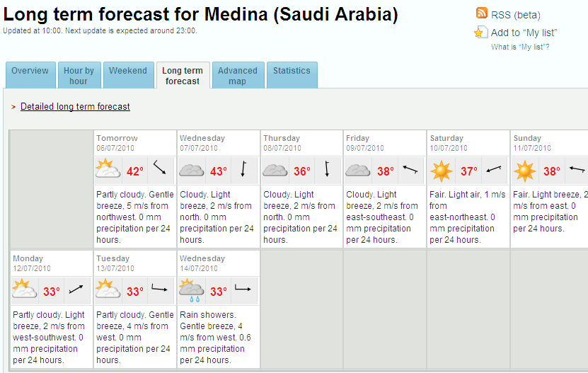This screenshot has width=588, height=373.
Task: Click the sun icon for Sunday 11/07/2010
Action: coord(524,171)
